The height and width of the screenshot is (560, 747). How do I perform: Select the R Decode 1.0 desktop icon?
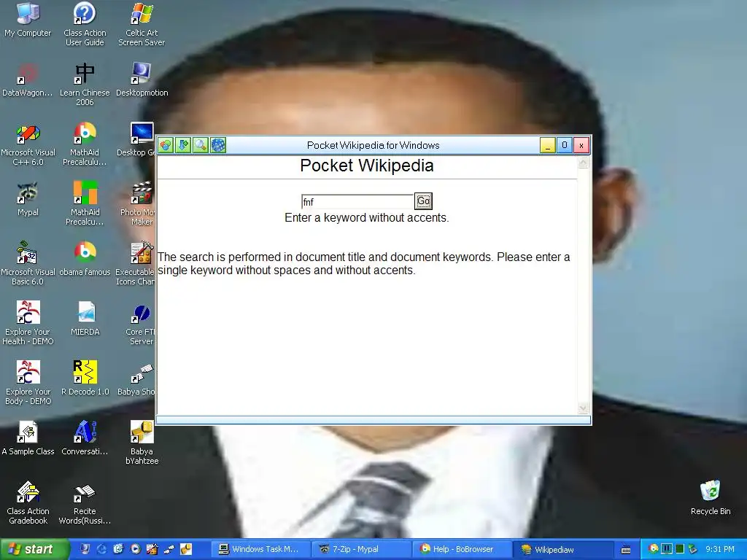85,378
